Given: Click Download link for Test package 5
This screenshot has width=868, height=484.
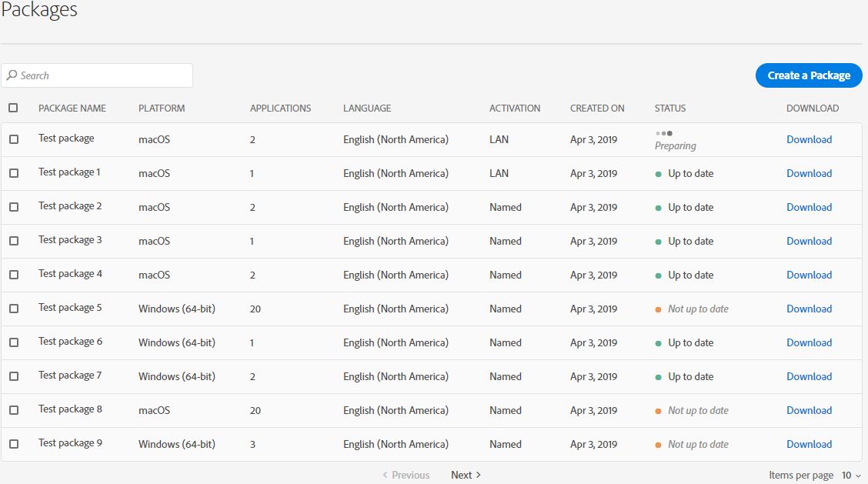Looking at the screenshot, I should click(809, 309).
